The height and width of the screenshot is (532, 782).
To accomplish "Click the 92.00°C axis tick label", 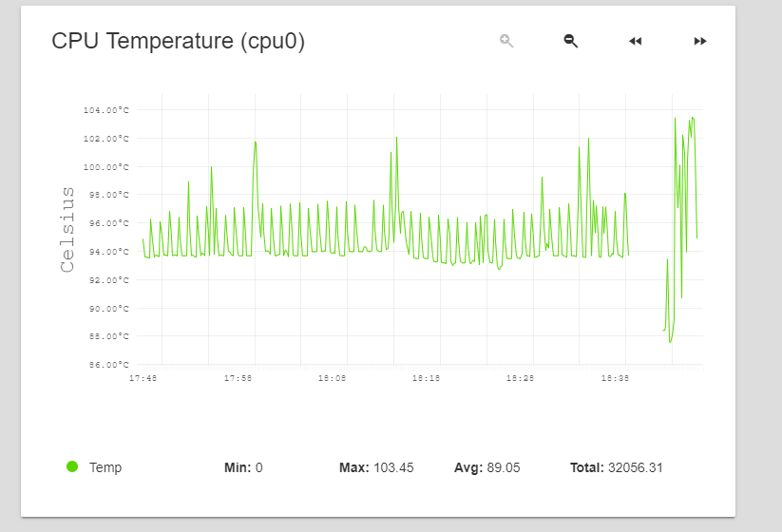I will 108,280.
